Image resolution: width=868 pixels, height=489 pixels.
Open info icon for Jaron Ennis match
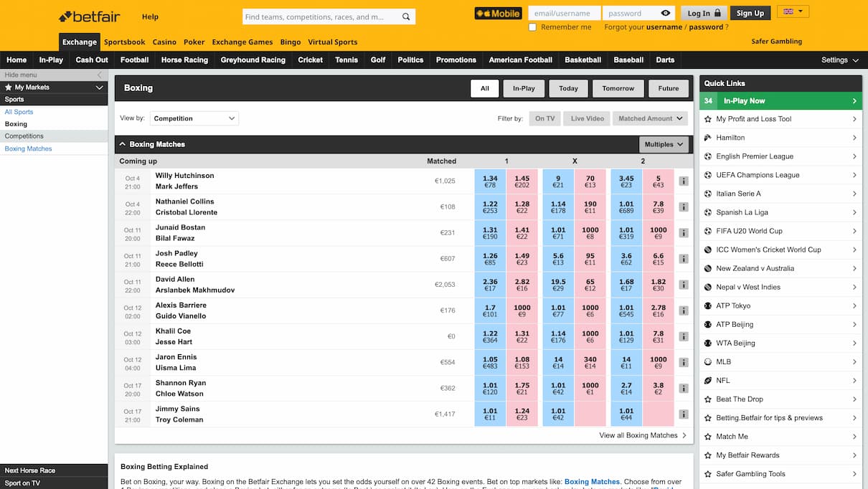tap(684, 363)
